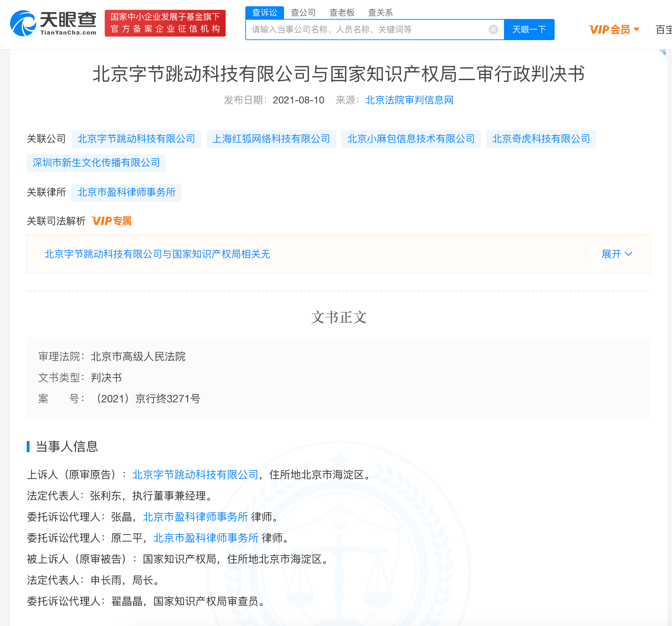672x626 pixels.
Task: Open the related judicial analysis link for ByteDance
Action: 157,254
